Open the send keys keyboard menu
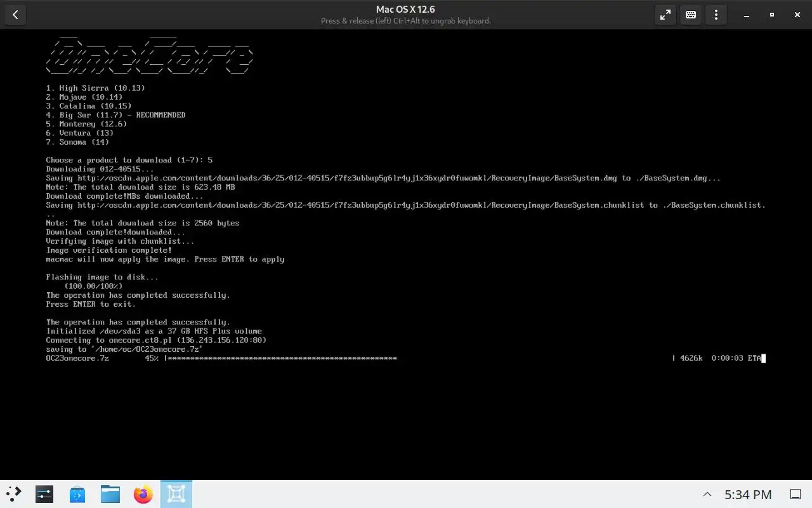The width and height of the screenshot is (812, 508). point(691,15)
